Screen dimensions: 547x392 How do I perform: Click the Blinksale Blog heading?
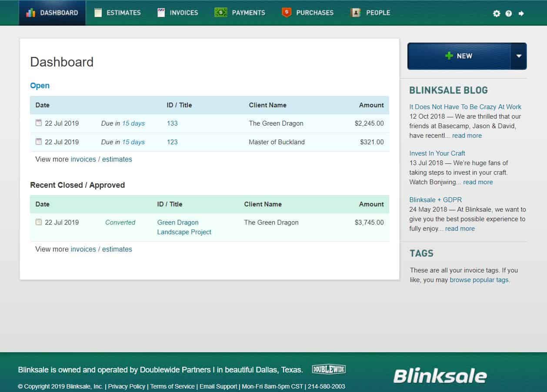448,90
